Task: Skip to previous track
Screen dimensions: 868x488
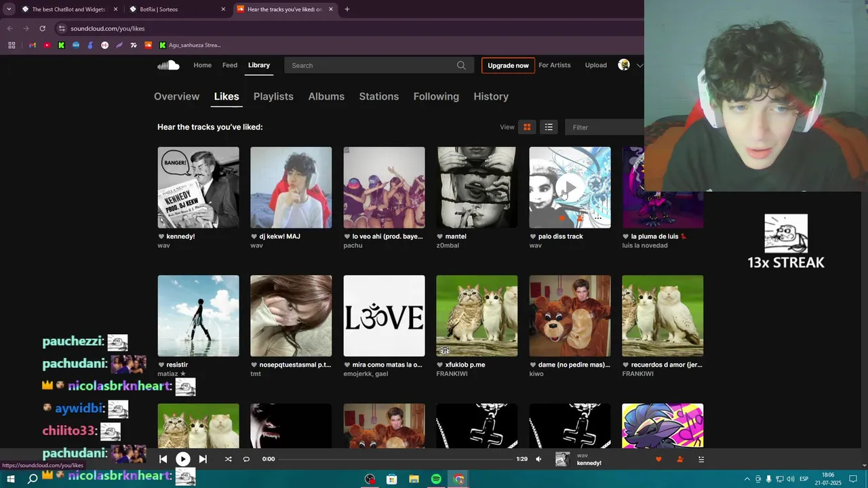Action: tap(163, 459)
